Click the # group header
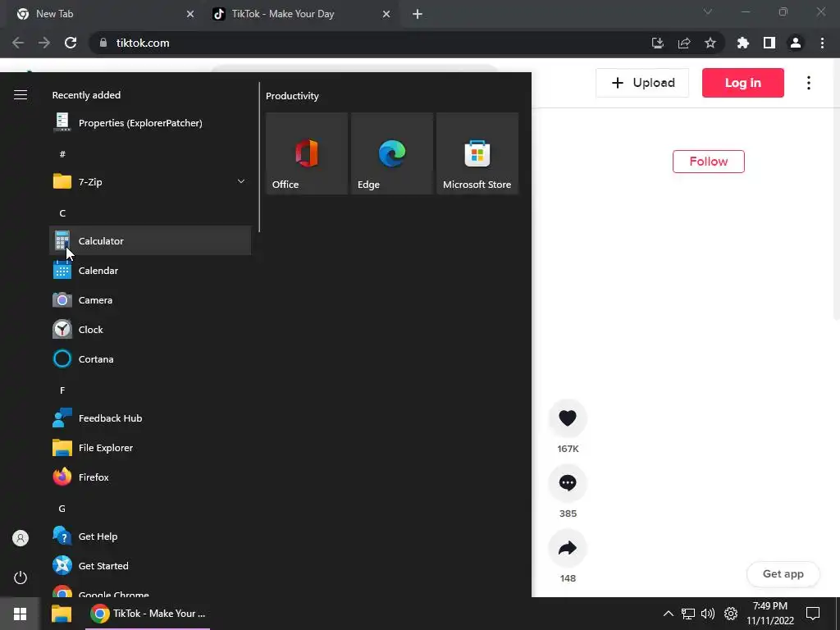The image size is (840, 630). tap(62, 154)
